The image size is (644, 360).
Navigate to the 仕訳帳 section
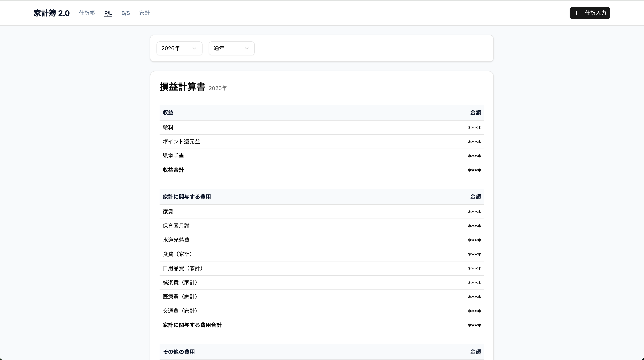[x=87, y=13]
